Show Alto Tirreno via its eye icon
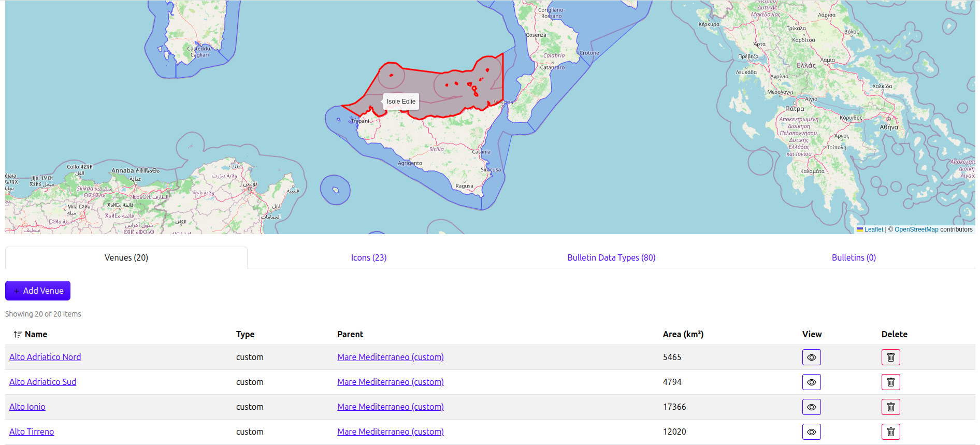The width and height of the screenshot is (980, 445). pos(811,432)
